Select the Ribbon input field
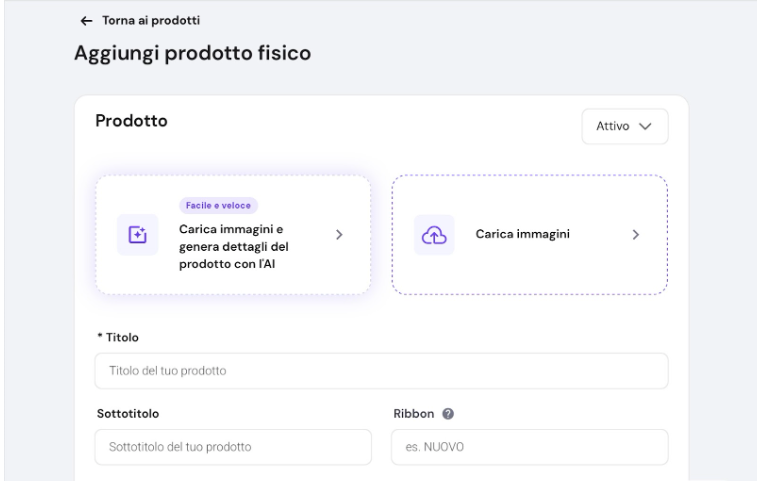Viewport: 757px width, 492px height. point(529,447)
